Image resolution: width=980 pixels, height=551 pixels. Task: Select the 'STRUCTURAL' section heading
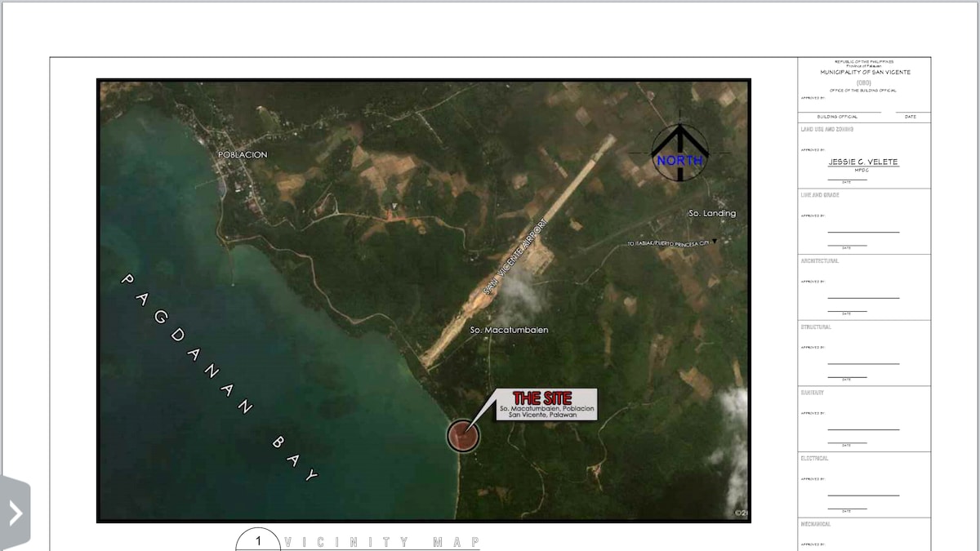click(x=816, y=327)
